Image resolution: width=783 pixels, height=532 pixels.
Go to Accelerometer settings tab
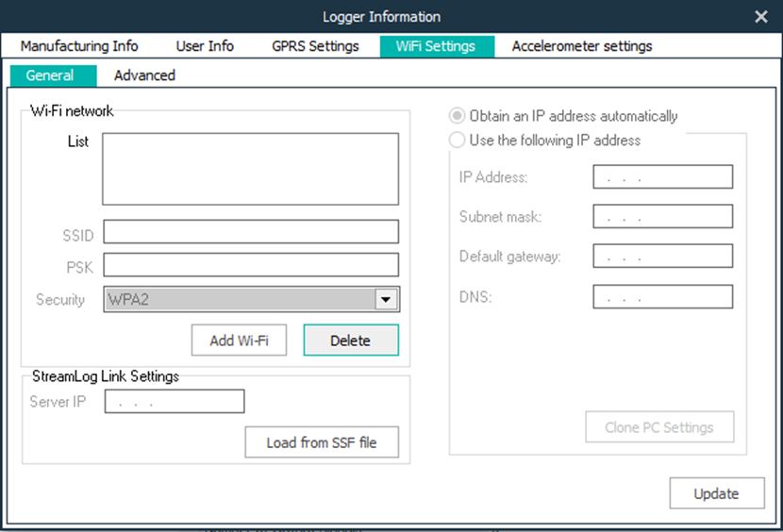581,46
